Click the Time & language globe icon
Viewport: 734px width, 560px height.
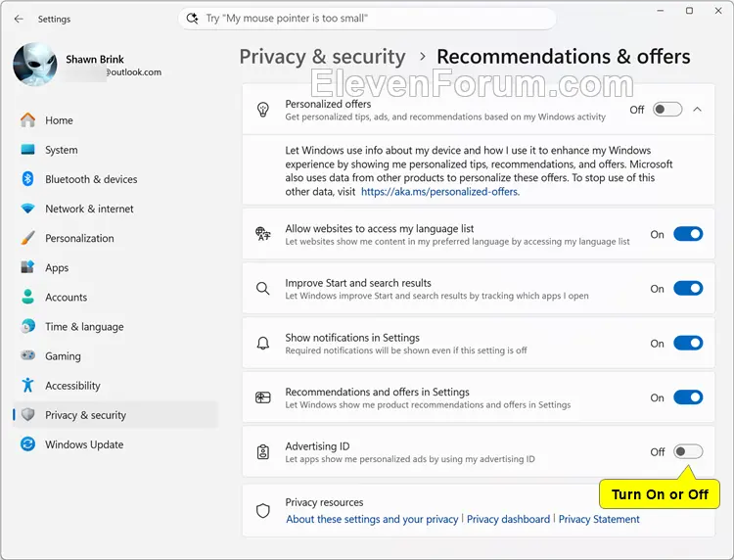28,326
